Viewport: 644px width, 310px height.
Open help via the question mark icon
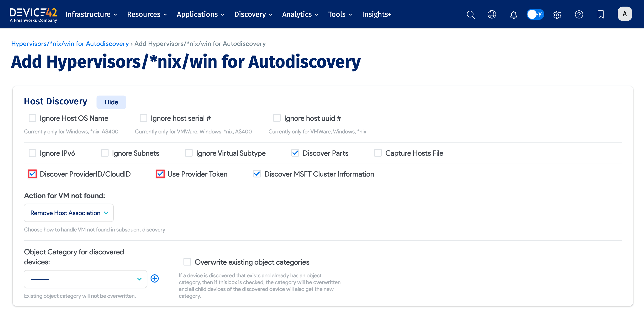[579, 14]
